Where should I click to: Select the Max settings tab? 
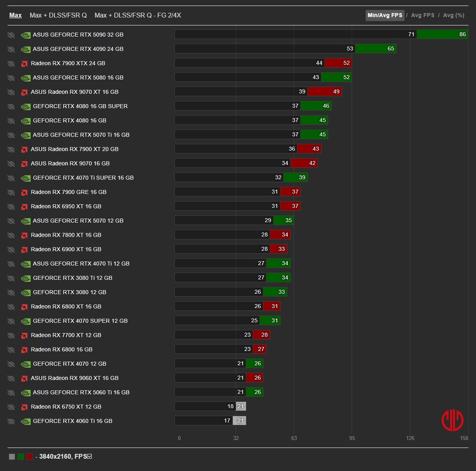point(15,15)
